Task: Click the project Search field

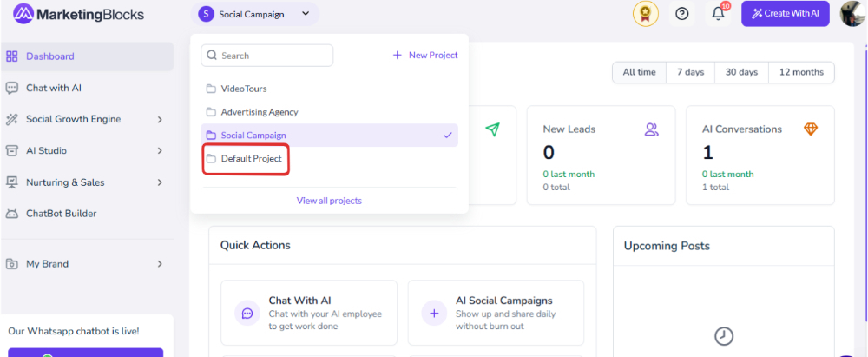Action: tap(266, 56)
